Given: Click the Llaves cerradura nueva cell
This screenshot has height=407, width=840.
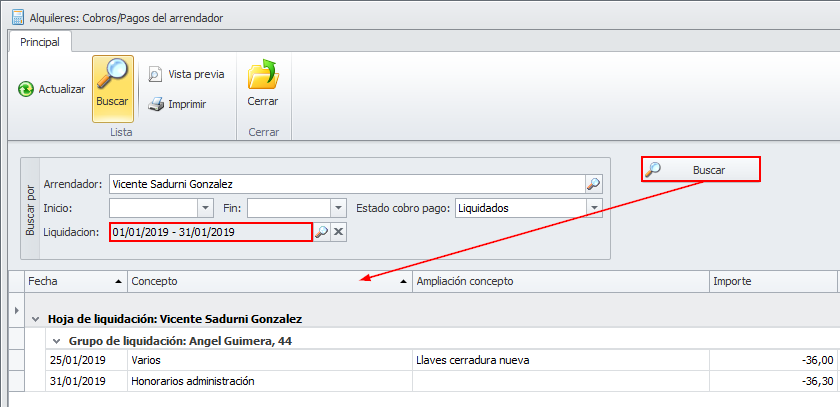Looking at the screenshot, I should point(560,360).
